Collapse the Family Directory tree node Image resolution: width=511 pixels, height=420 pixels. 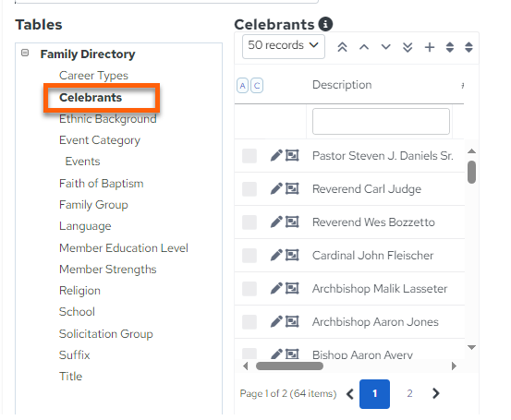click(x=25, y=53)
